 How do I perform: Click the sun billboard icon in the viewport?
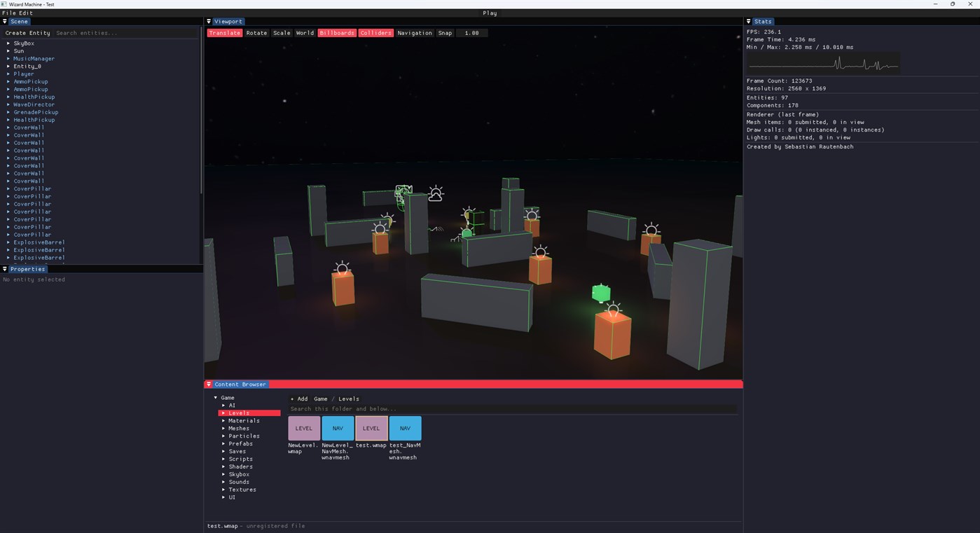(436, 193)
